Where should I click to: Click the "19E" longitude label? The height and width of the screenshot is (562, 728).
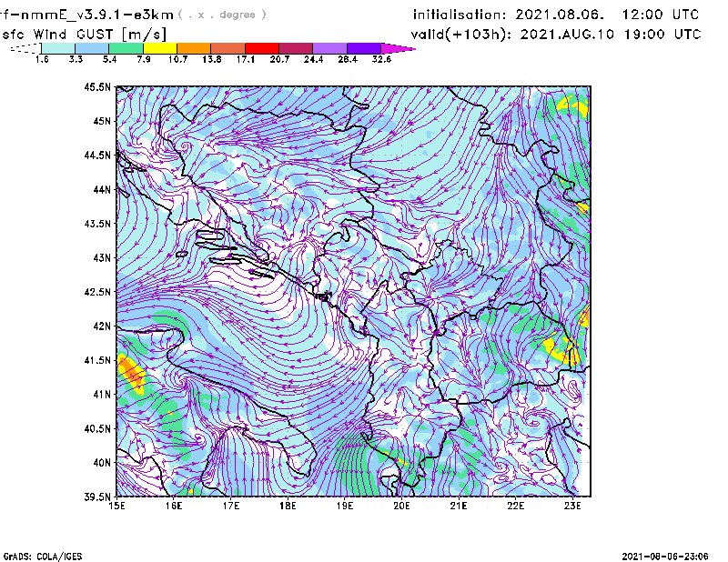point(345,506)
